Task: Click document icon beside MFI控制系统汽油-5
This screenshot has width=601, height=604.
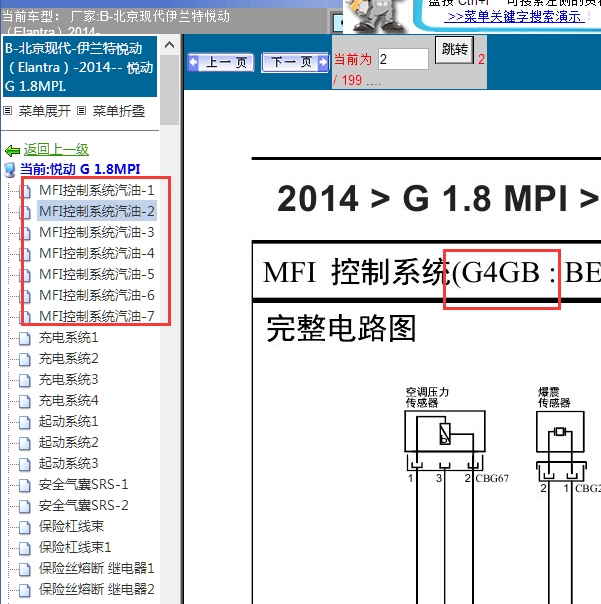Action: [25, 275]
